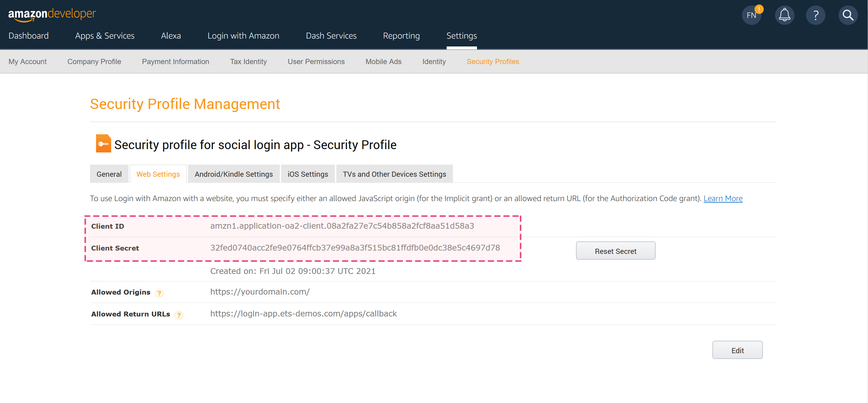
Task: Select the Settings main menu item
Action: click(x=461, y=36)
